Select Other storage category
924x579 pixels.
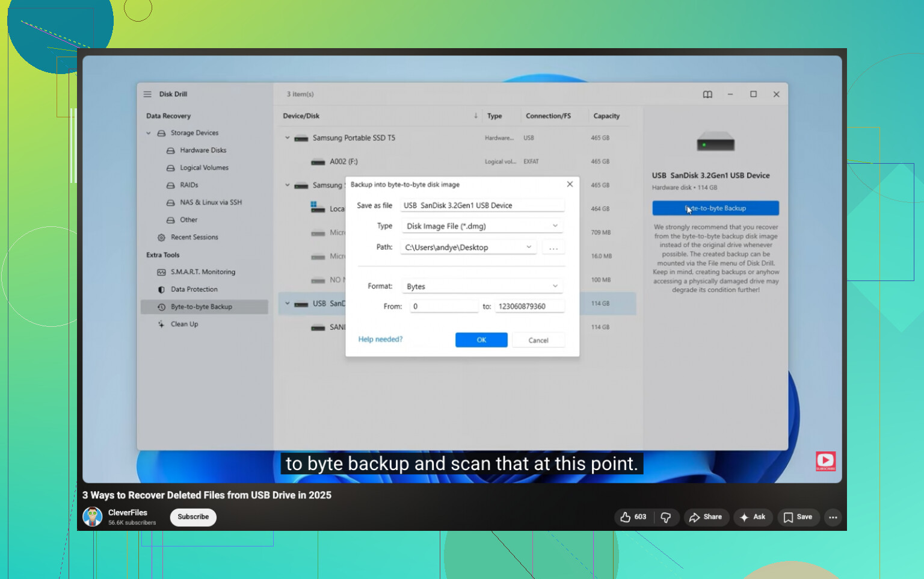[188, 220]
